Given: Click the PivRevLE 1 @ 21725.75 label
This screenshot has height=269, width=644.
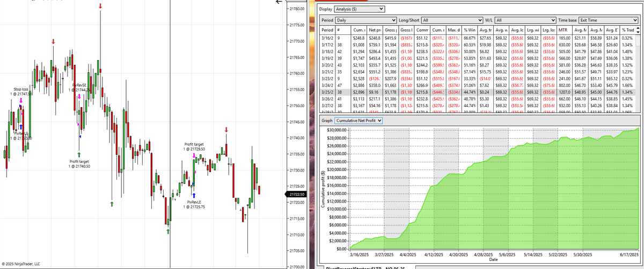Looking at the screenshot, I should (194, 204).
